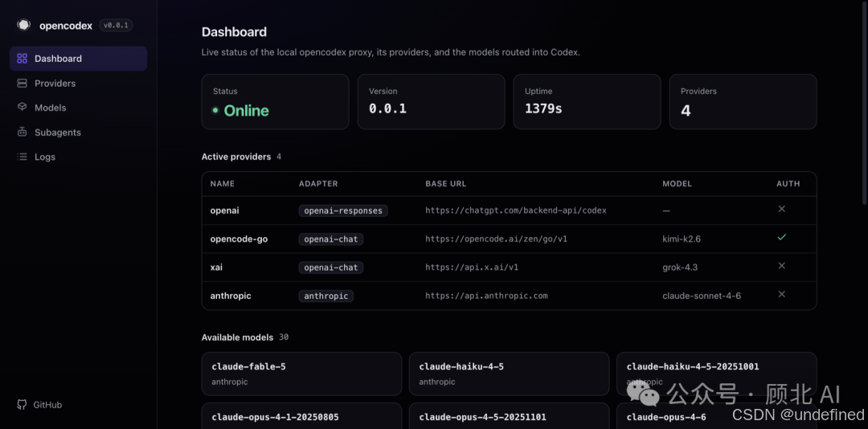Viewport: 868px width, 429px height.
Task: Click the green Online status dot
Action: [215, 110]
